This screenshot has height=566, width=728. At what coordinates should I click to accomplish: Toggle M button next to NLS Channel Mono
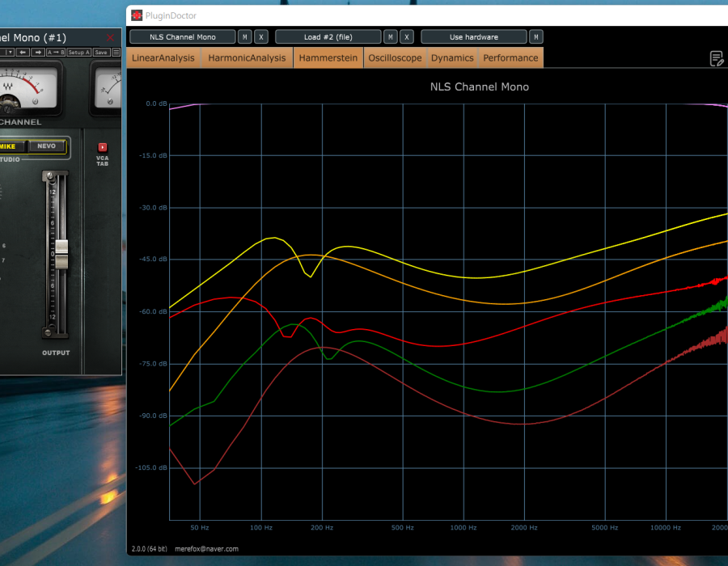[x=244, y=36]
